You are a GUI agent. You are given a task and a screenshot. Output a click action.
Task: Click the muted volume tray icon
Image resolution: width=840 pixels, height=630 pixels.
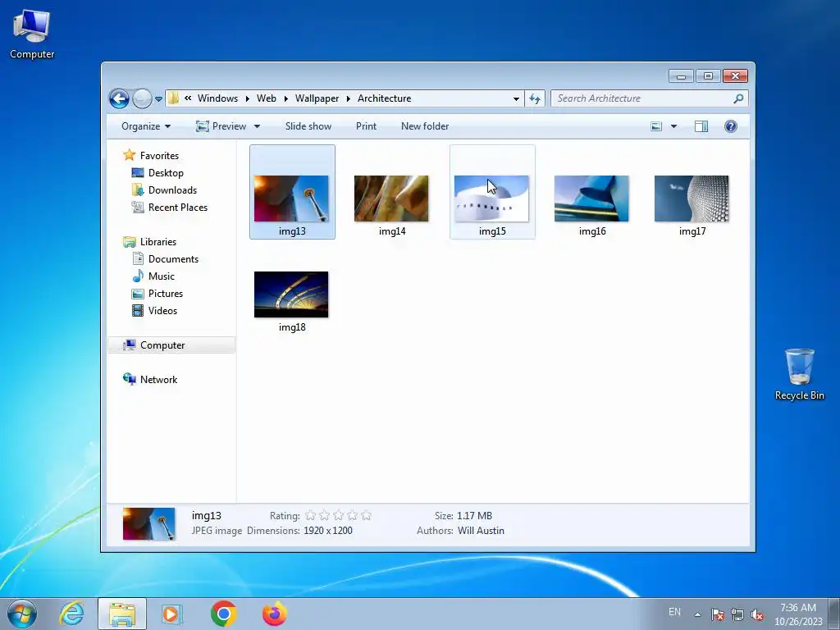pos(757,614)
